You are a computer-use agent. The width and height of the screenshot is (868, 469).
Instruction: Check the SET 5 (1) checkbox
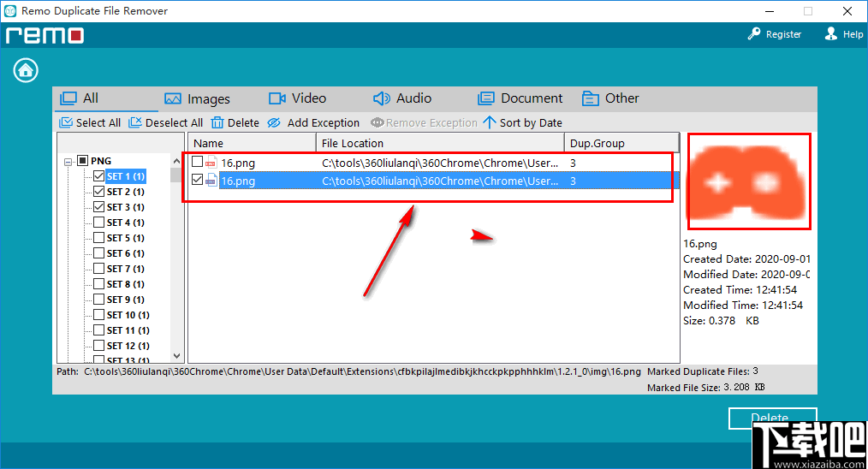99,238
